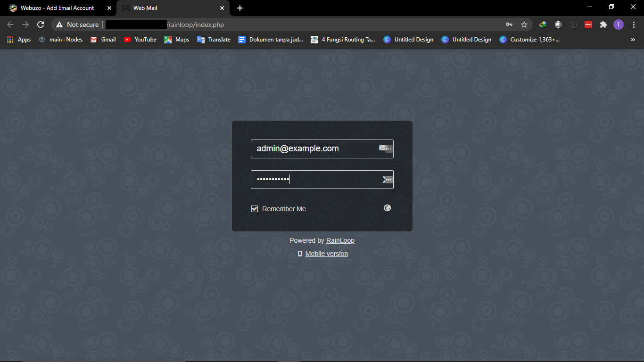Image resolution: width=644 pixels, height=362 pixels.
Task: Bookmark this page with the star icon
Action: coord(524,25)
